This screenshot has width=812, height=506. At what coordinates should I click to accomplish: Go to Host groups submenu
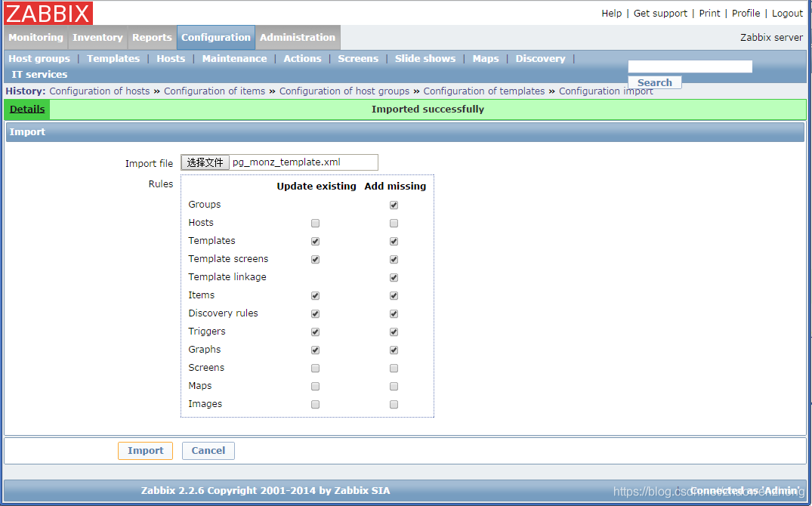coord(39,58)
